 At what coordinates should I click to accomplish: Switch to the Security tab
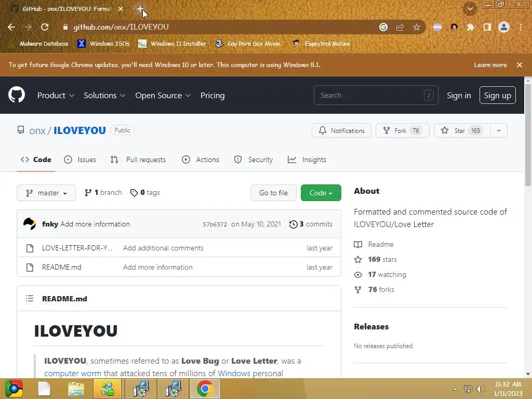(254, 159)
